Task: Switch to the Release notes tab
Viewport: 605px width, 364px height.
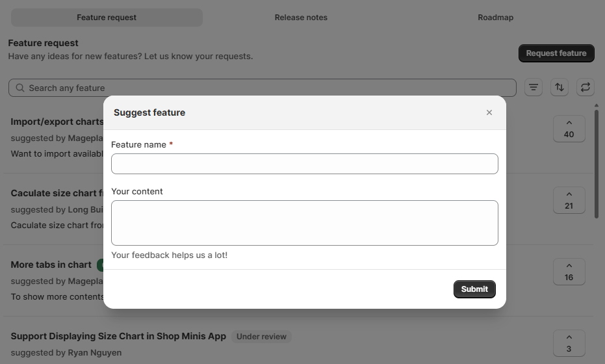Action: point(301,18)
